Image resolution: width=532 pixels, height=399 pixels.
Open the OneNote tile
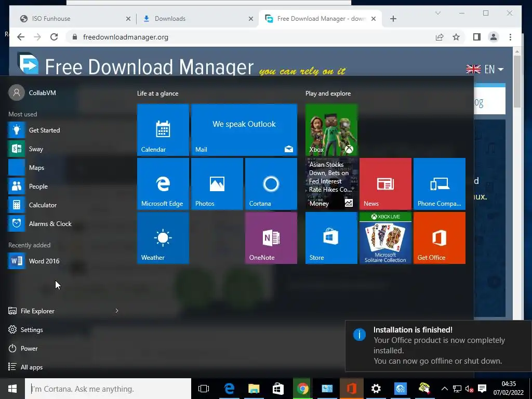271,238
